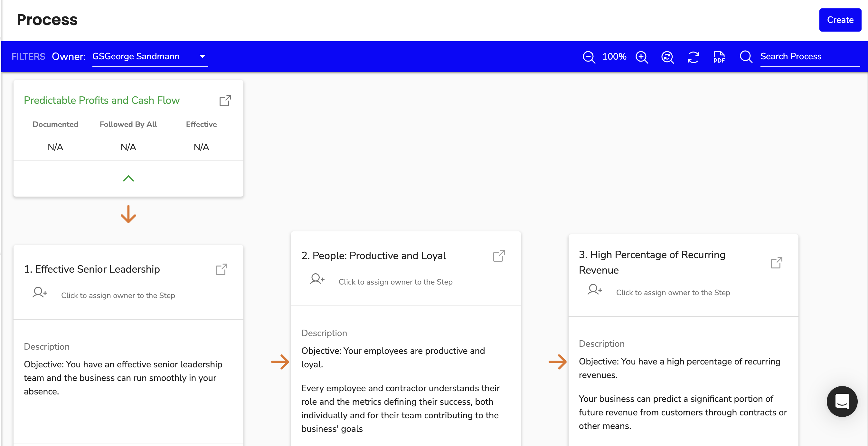Open the Owner filter dropdown

coord(150,56)
